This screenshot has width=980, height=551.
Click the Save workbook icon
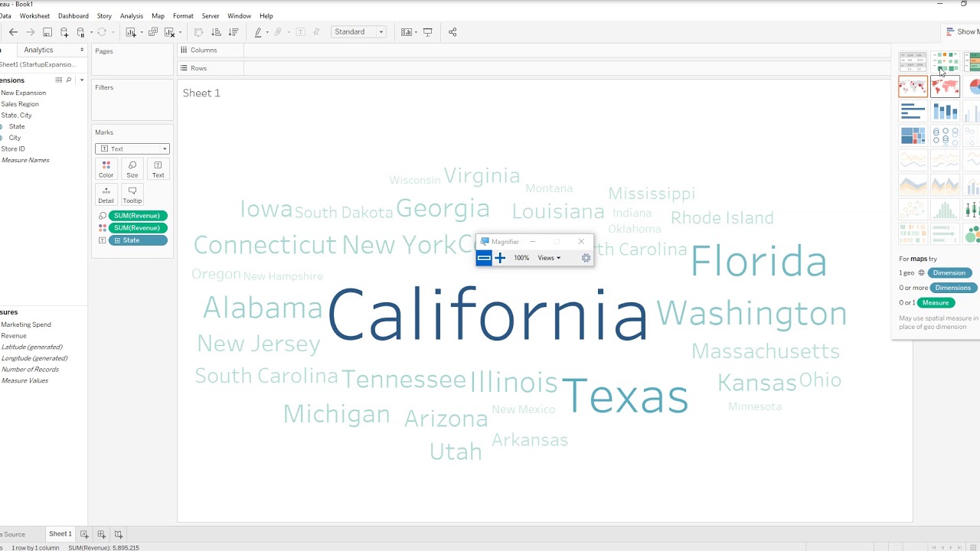click(47, 32)
